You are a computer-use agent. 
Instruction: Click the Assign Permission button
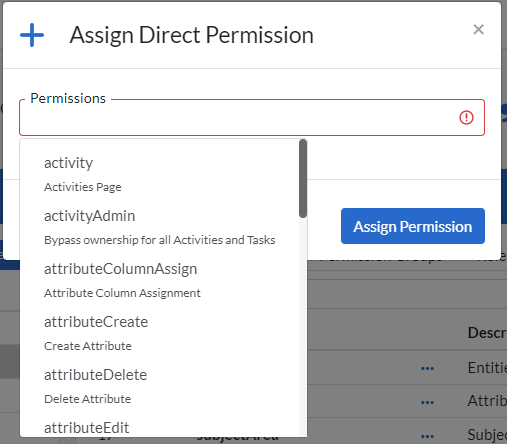[413, 226]
